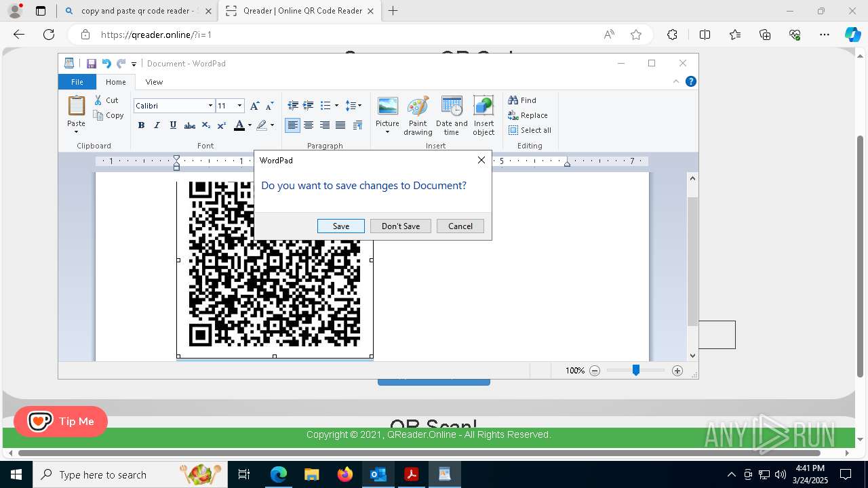Toggle Superscript formatting
This screenshot has height=488, width=868.
coord(221,125)
